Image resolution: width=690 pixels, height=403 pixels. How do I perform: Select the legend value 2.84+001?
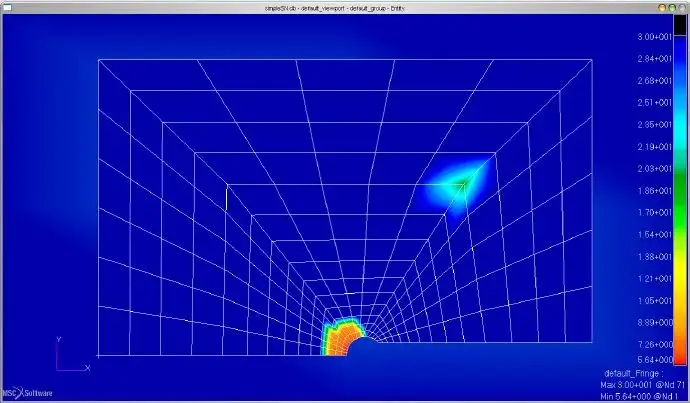click(654, 59)
